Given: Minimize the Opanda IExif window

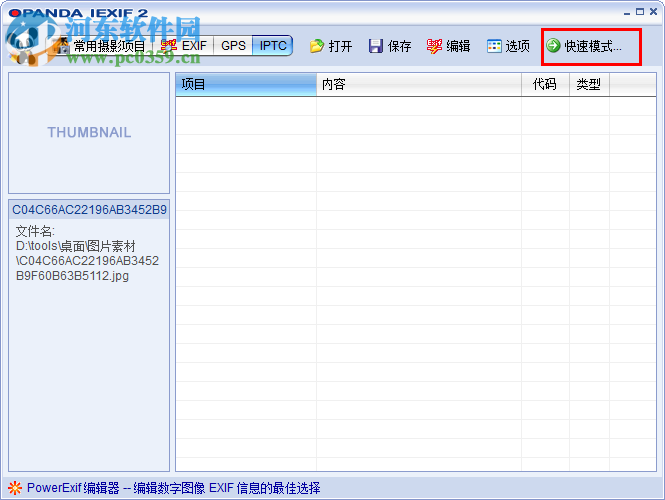Looking at the screenshot, I should tap(627, 13).
